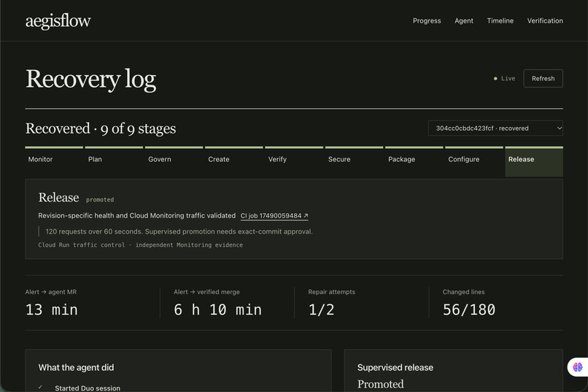Select the Release stage tab
This screenshot has width=588, height=392.
coord(534,161)
